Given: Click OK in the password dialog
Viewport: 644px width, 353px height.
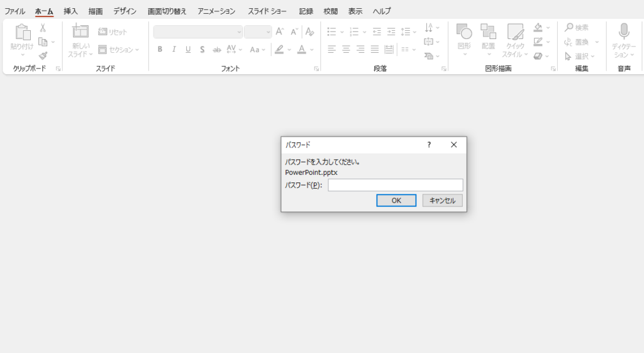Looking at the screenshot, I should click(x=396, y=201).
